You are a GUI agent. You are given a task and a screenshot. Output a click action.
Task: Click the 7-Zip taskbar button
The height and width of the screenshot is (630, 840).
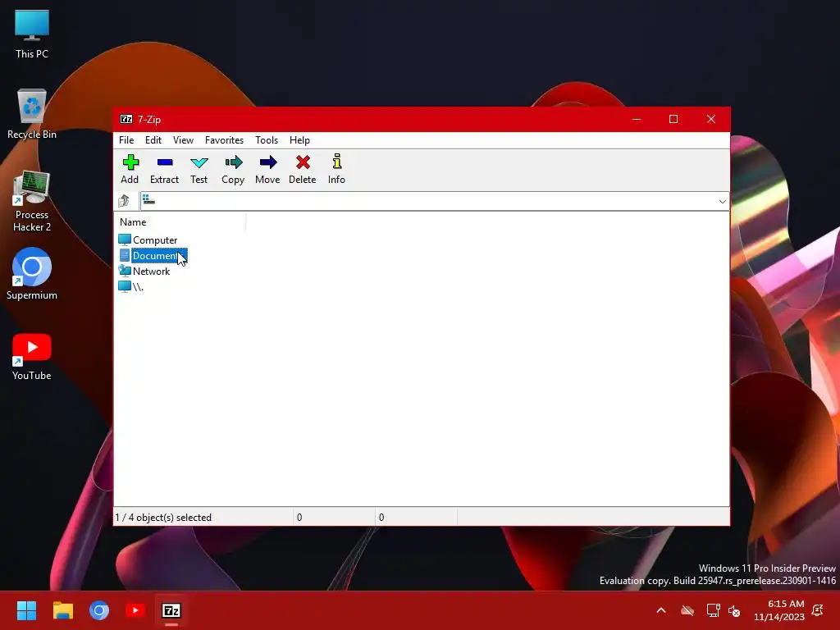(171, 610)
